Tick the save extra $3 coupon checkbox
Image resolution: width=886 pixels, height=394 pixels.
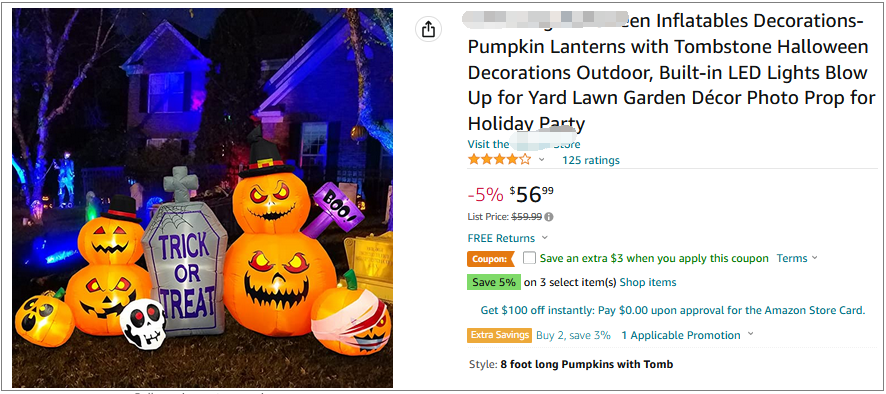(529, 258)
